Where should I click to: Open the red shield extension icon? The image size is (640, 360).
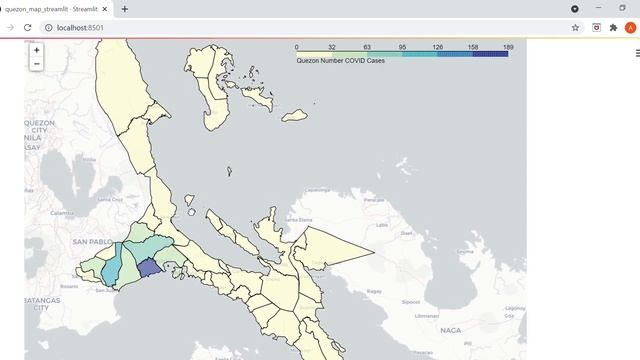point(596,28)
